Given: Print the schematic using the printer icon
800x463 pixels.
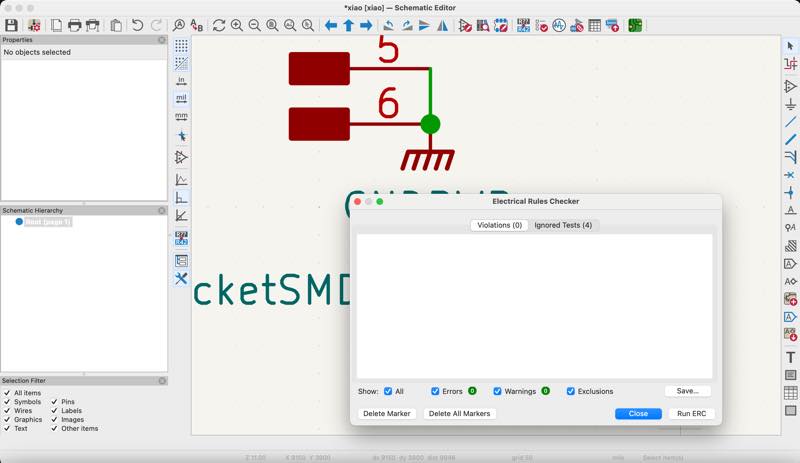Looking at the screenshot, I should [74, 25].
